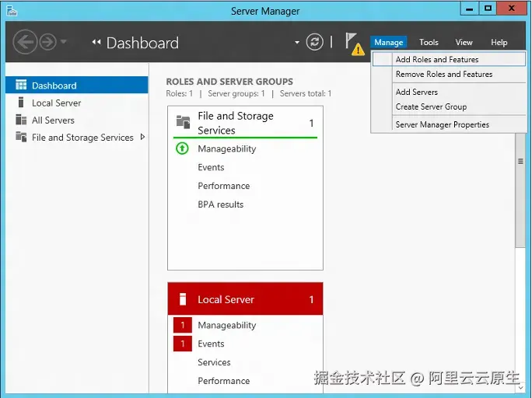Open the dropdown arrow left of refresh
The width and height of the screenshot is (532, 398).
(x=297, y=43)
